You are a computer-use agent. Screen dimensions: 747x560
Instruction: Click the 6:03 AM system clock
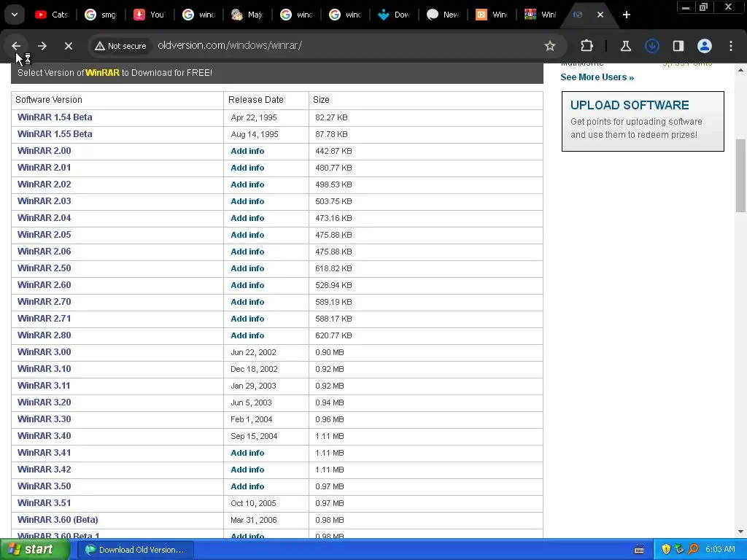click(720, 550)
